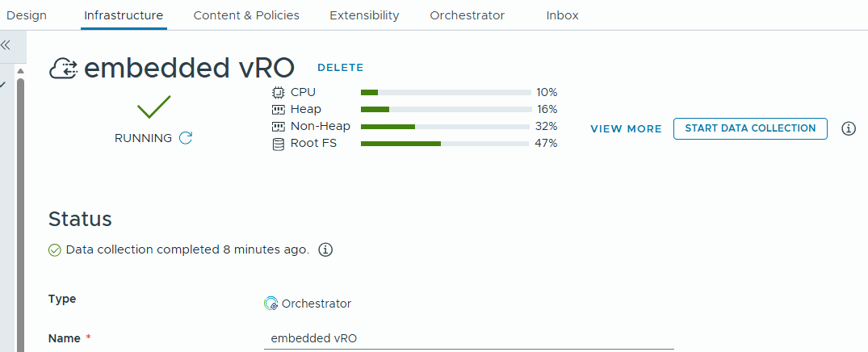Click the info icon beside Start Data Collection
Screen dimensions: 868x352
(849, 128)
